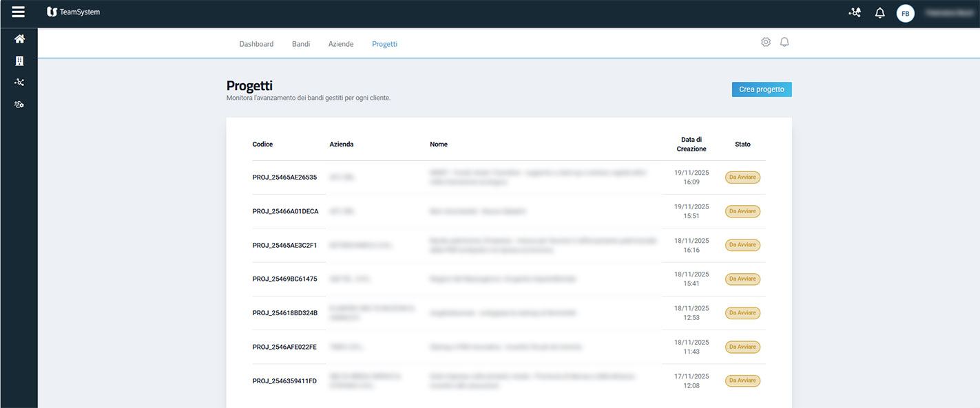Click the Crea progetto button
The width and height of the screenshot is (980, 408).
click(761, 89)
